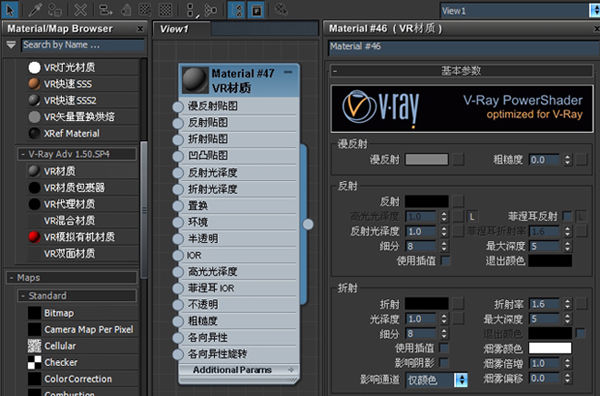The image size is (600, 396).
Task: Collapse Material #47 node using minus
Action: (288, 72)
